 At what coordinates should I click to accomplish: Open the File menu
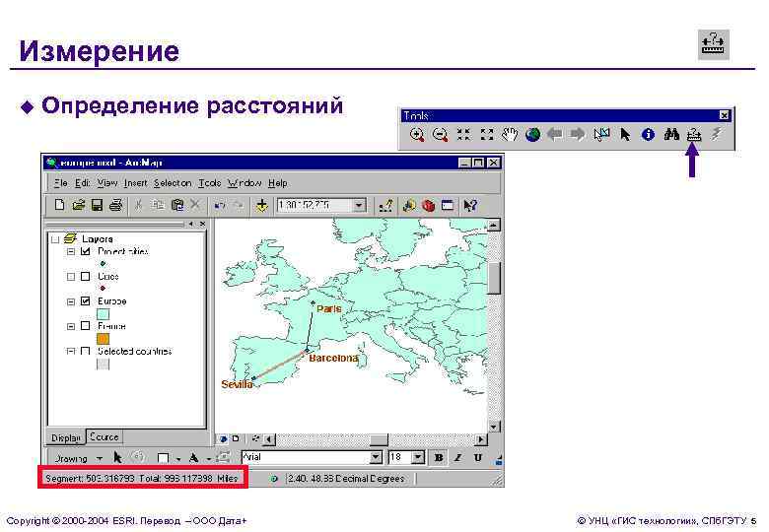(61, 182)
